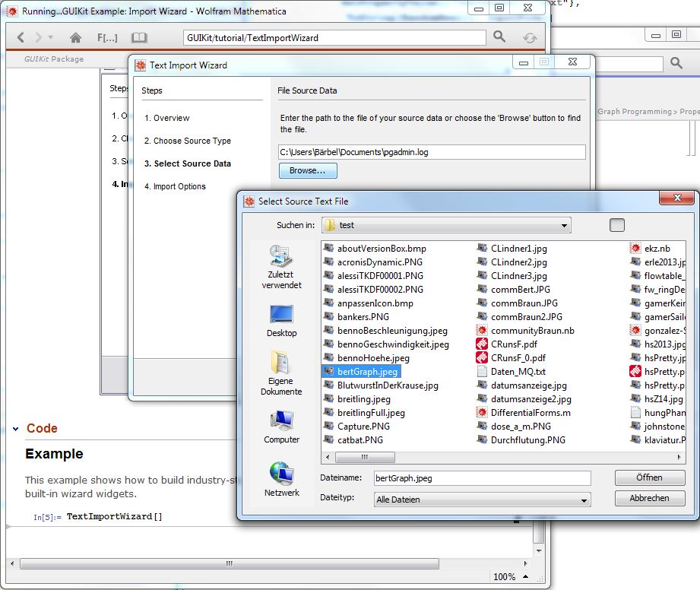Select the file hsZ14.jpg
Viewport: 700px width, 590px height.
657,399
